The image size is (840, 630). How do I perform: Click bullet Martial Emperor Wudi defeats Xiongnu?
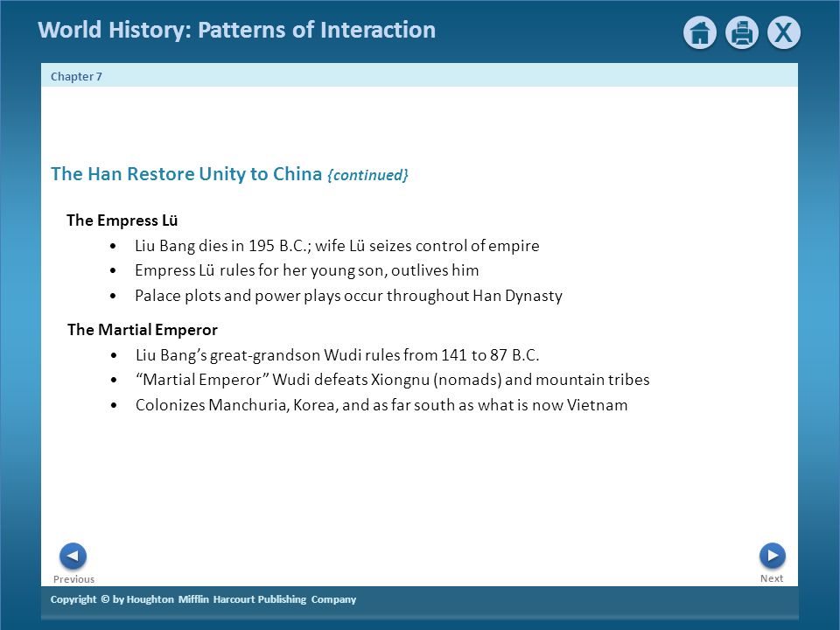tap(393, 380)
